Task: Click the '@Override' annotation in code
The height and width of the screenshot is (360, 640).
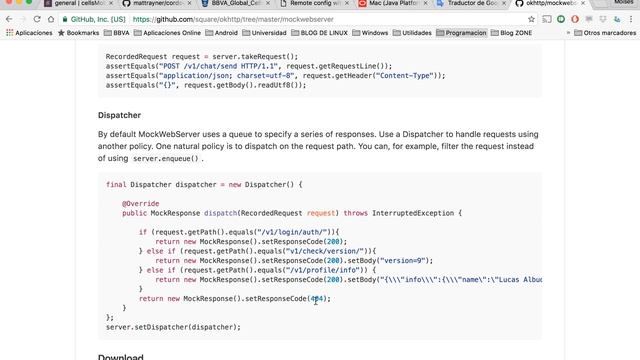Action: 141,203
